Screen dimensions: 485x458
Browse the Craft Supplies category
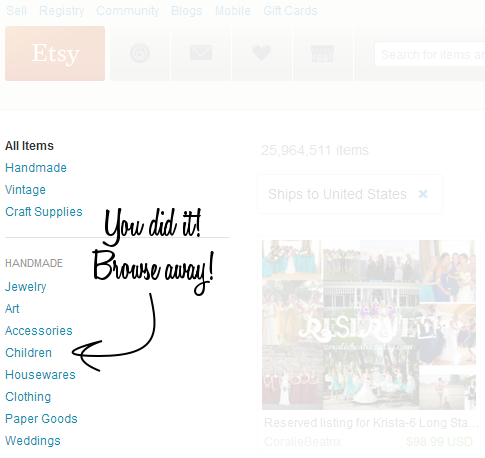pos(44,212)
